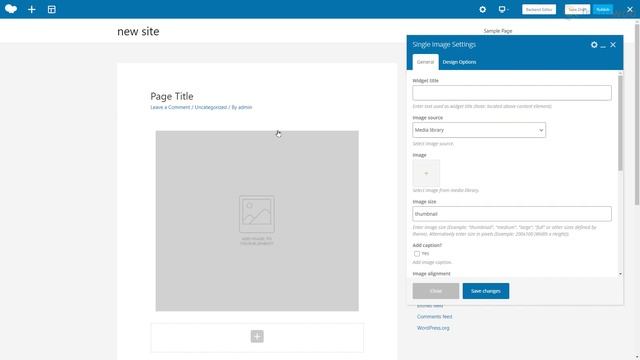Open the templates layout icon
The height and width of the screenshot is (360, 640).
tap(51, 9)
